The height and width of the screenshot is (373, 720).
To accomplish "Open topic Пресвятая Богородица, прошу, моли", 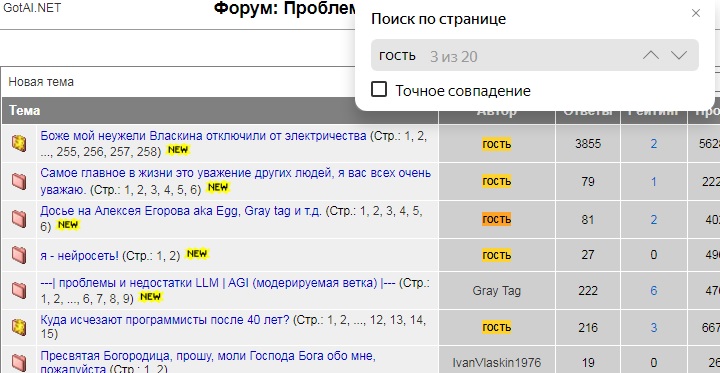I will coord(208,362).
